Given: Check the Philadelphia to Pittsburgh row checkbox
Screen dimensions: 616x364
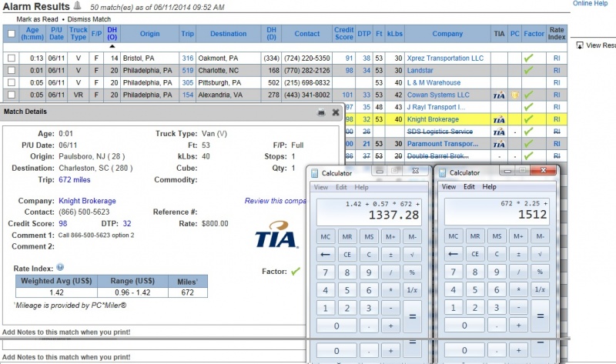Looking at the screenshot, I should click(x=12, y=82).
